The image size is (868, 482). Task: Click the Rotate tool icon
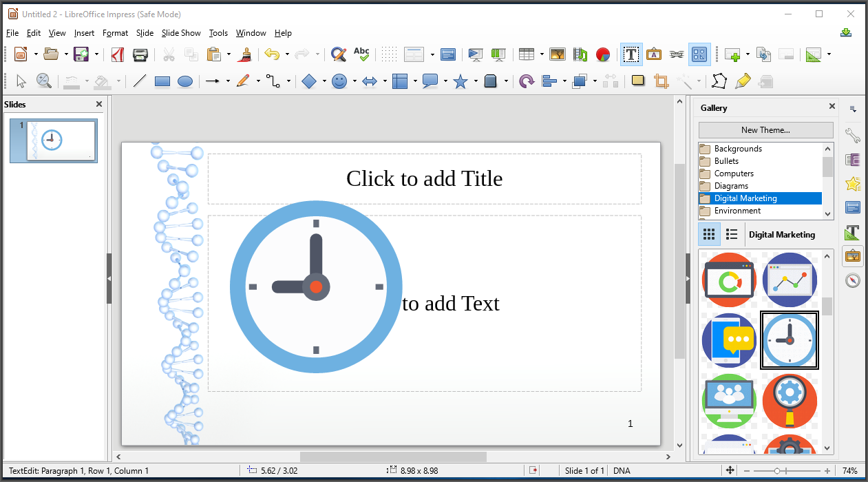point(527,81)
